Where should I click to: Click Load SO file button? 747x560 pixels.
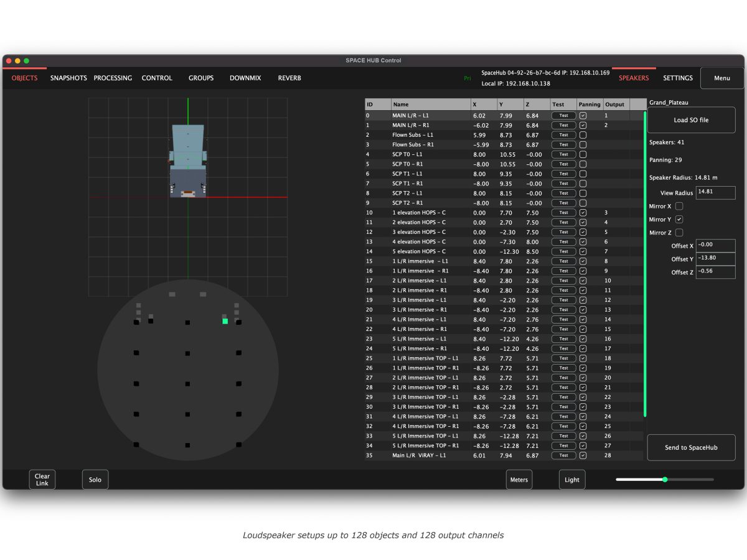pyautogui.click(x=691, y=120)
